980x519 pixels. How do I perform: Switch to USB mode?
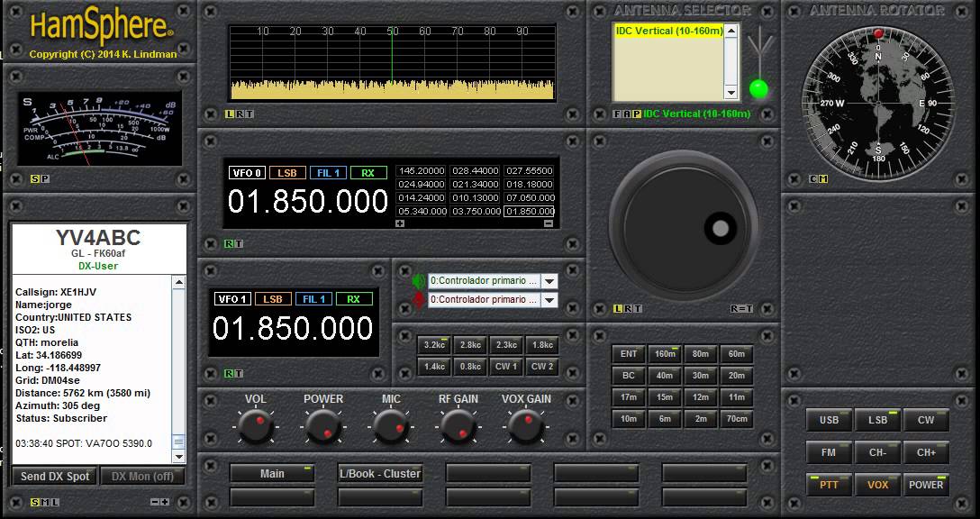point(829,420)
